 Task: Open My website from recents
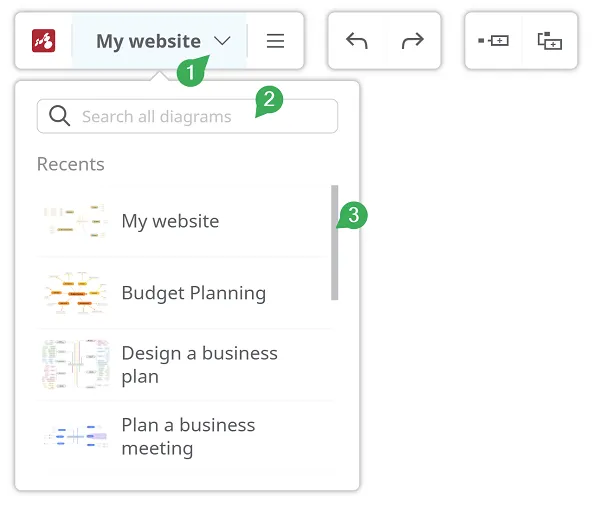(170, 221)
